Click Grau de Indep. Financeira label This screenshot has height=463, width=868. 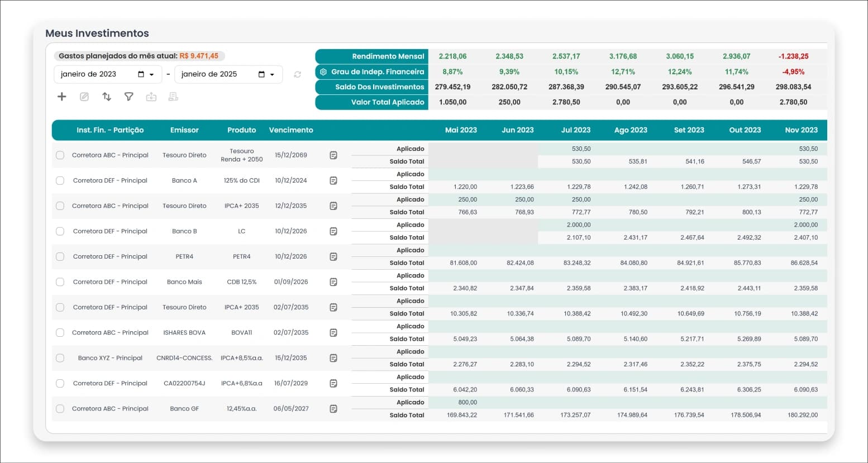(x=378, y=71)
